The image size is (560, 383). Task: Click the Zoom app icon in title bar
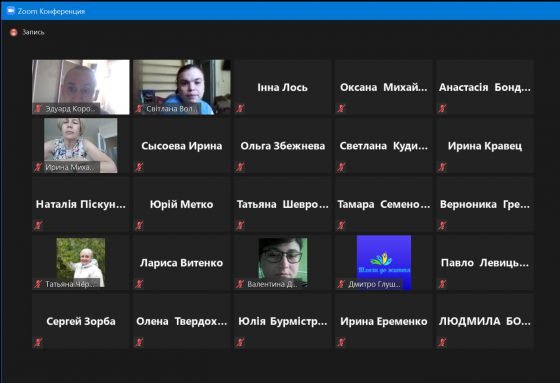pos(11,11)
